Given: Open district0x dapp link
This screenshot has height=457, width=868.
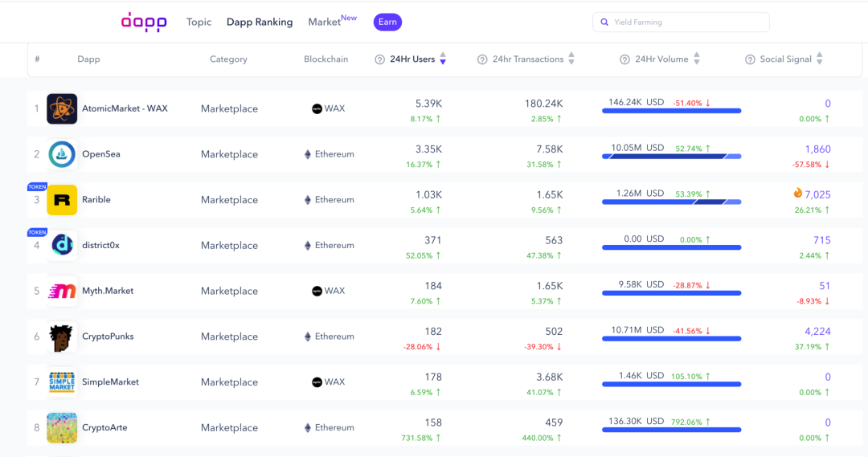Looking at the screenshot, I should [x=100, y=245].
